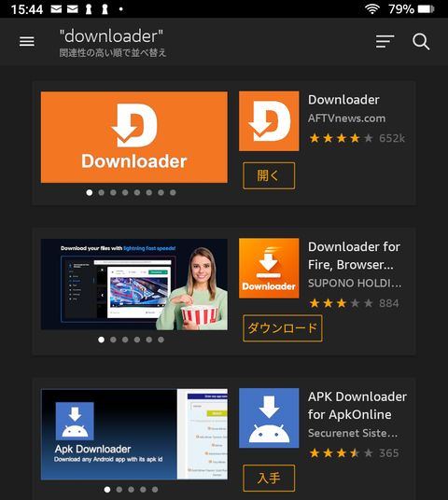Open the Apk Downloader promo screenshot
Image resolution: width=448 pixels, height=500 pixels.
tap(134, 434)
